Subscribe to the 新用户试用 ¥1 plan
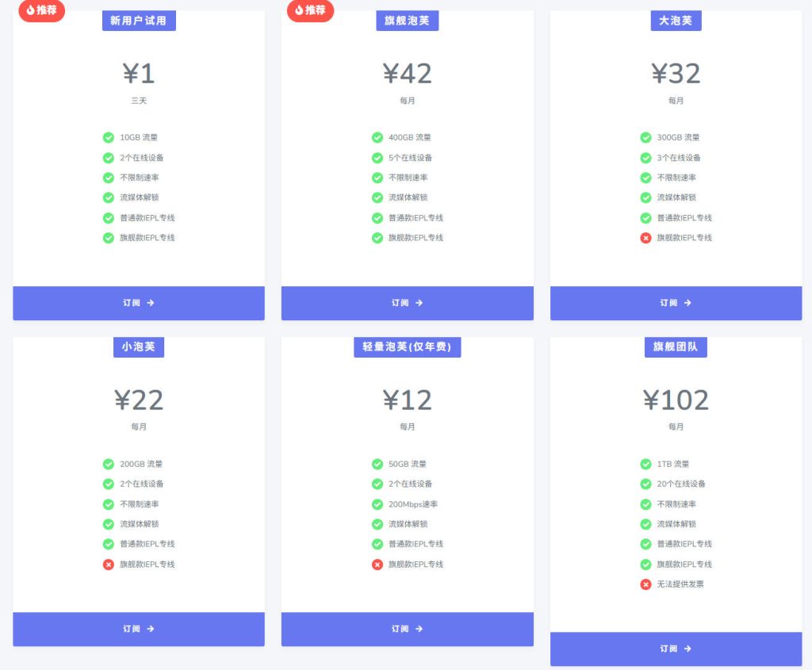The width and height of the screenshot is (812, 670). (x=139, y=303)
